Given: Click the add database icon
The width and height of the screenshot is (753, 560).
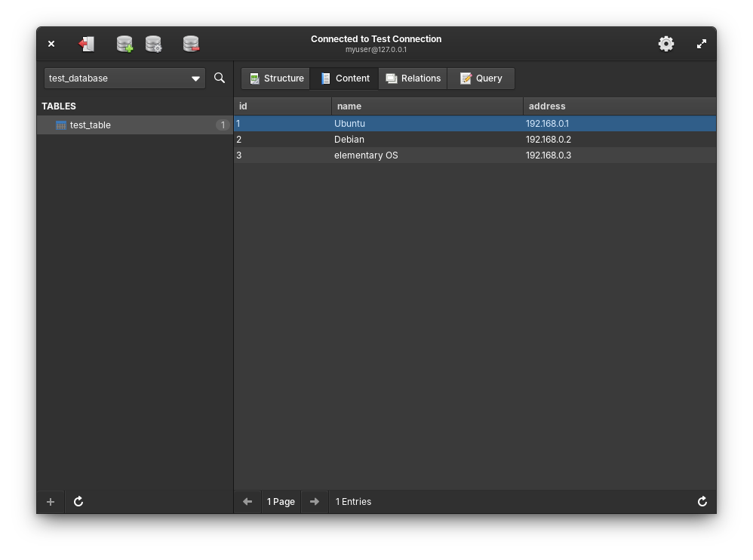Looking at the screenshot, I should pos(124,45).
